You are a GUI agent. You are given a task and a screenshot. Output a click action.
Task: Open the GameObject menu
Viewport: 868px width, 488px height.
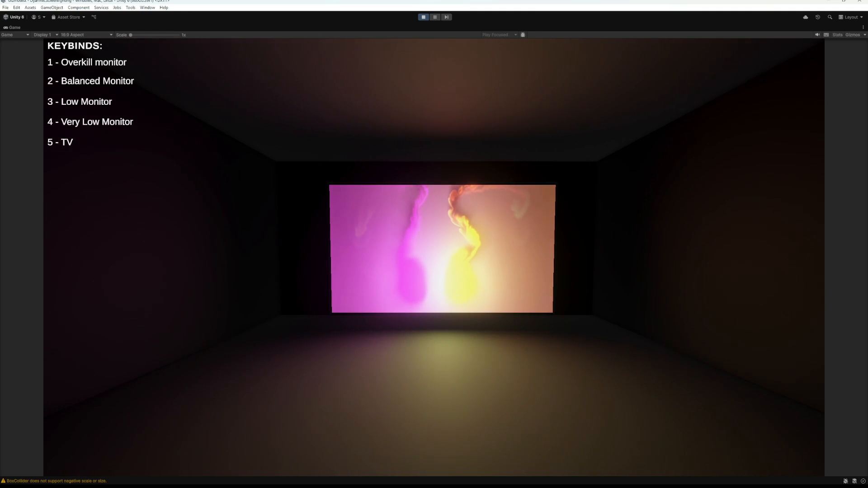point(52,8)
